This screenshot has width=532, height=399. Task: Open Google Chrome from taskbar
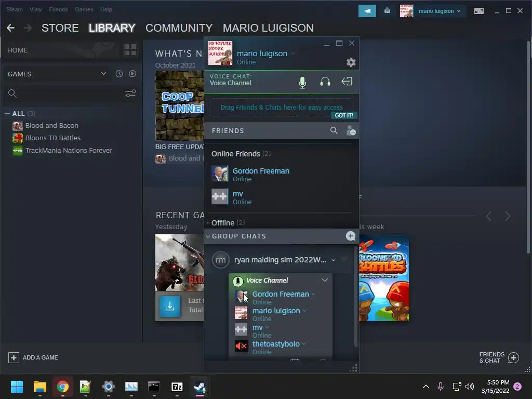tap(62, 387)
